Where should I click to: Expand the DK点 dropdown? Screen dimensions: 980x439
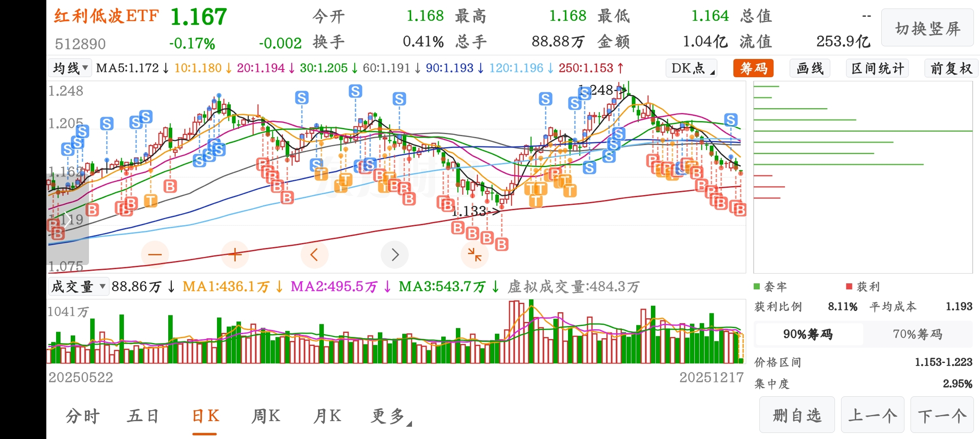(691, 68)
